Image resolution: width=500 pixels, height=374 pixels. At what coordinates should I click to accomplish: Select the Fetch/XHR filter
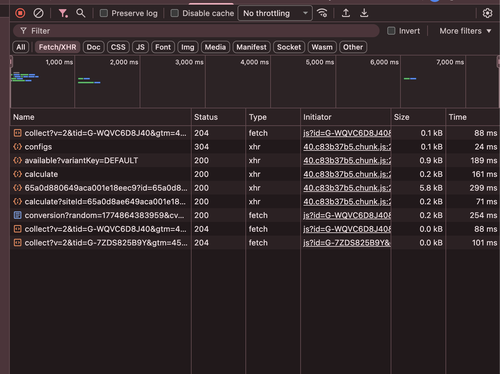click(x=57, y=47)
